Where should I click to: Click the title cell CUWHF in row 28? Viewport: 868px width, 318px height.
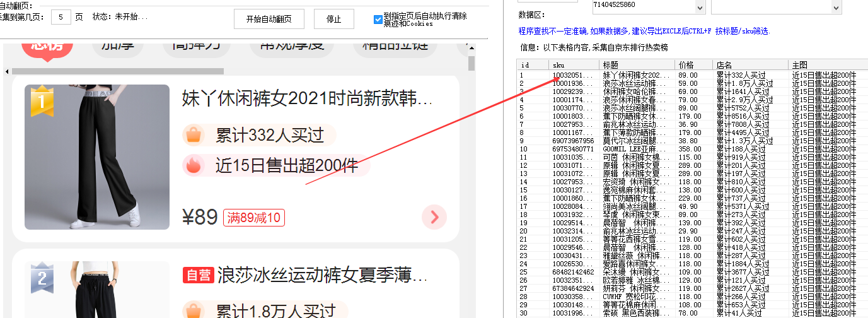(637, 297)
